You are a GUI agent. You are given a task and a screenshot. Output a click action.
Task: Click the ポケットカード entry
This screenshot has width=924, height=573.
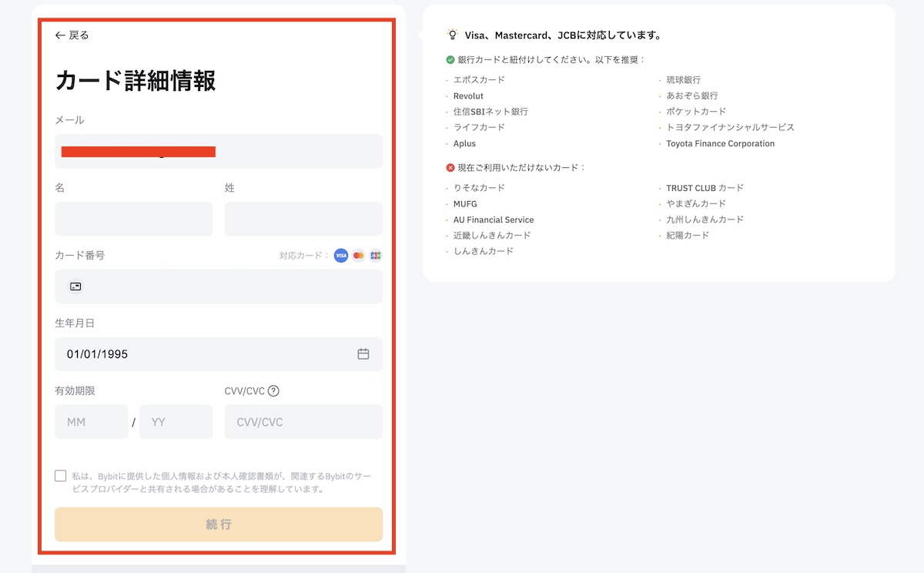696,112
